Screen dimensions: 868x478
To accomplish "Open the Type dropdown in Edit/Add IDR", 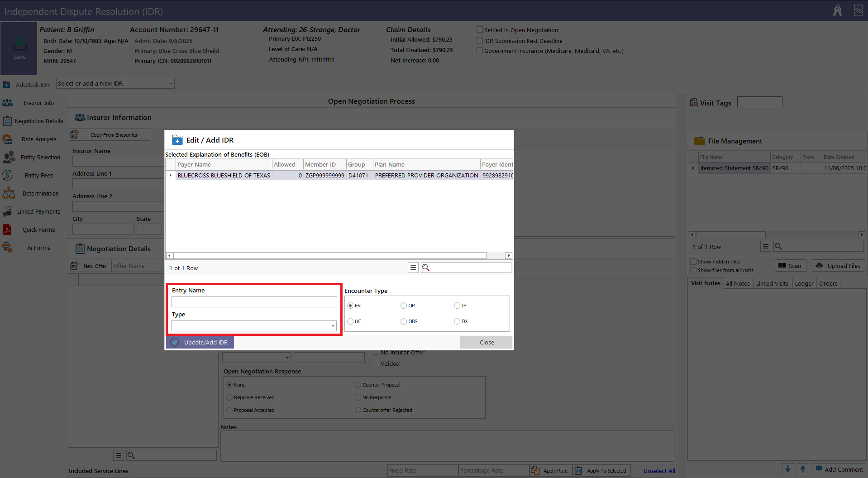I will [x=333, y=326].
